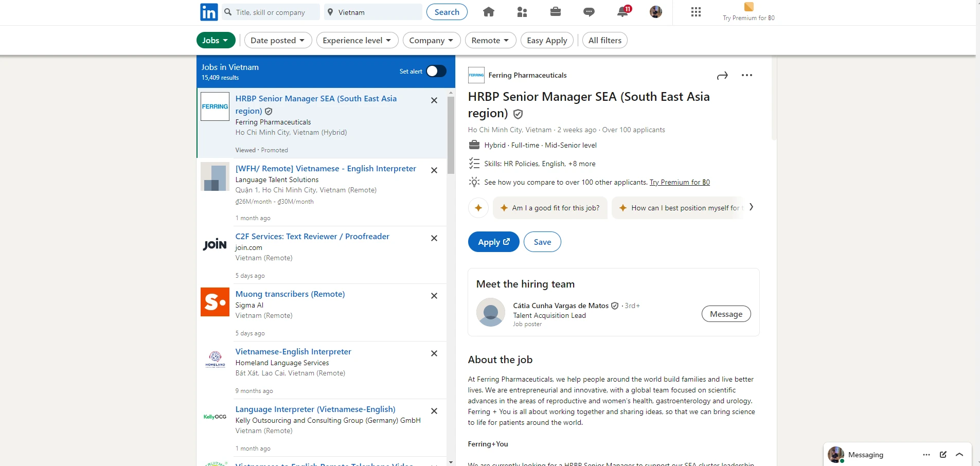The height and width of the screenshot is (466, 980).
Task: Dismiss the Kelly Outsourcing Language Interpreter listing
Action: point(434,411)
